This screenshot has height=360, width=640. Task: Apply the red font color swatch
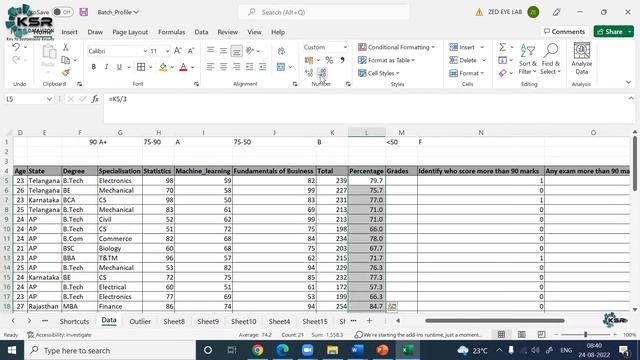(x=183, y=67)
